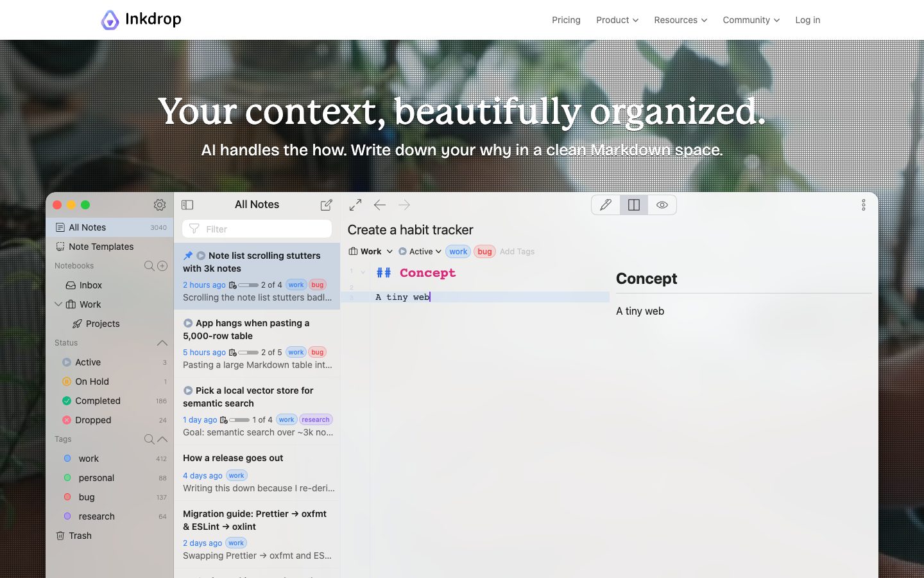Click the Concept heading in preview
This screenshot has height=578, width=924.
[647, 279]
